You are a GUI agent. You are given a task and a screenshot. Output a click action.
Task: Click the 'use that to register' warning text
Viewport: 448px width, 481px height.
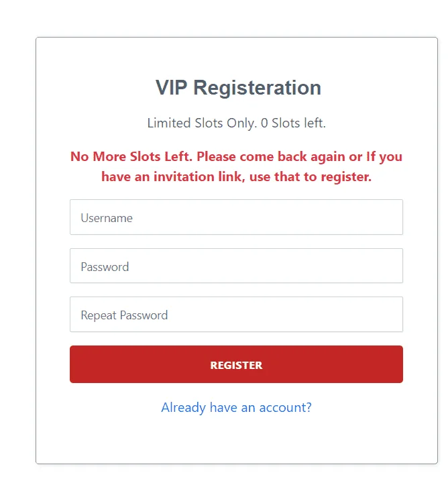coord(311,177)
